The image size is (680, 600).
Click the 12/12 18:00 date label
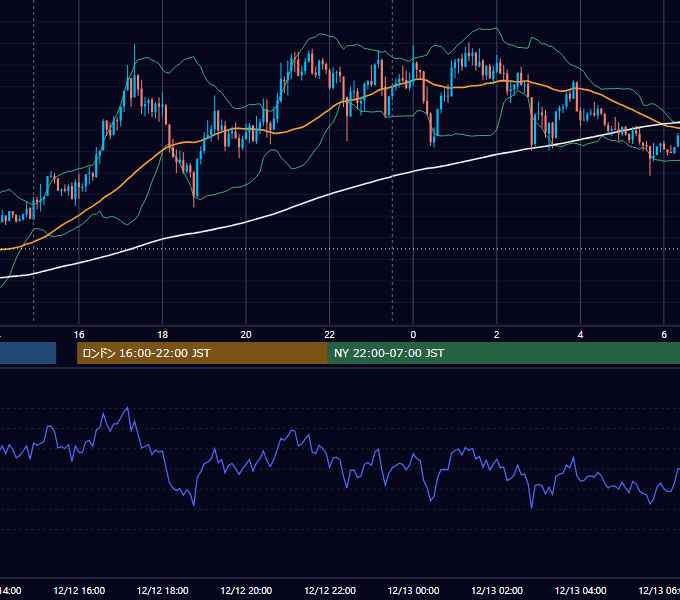[163, 590]
